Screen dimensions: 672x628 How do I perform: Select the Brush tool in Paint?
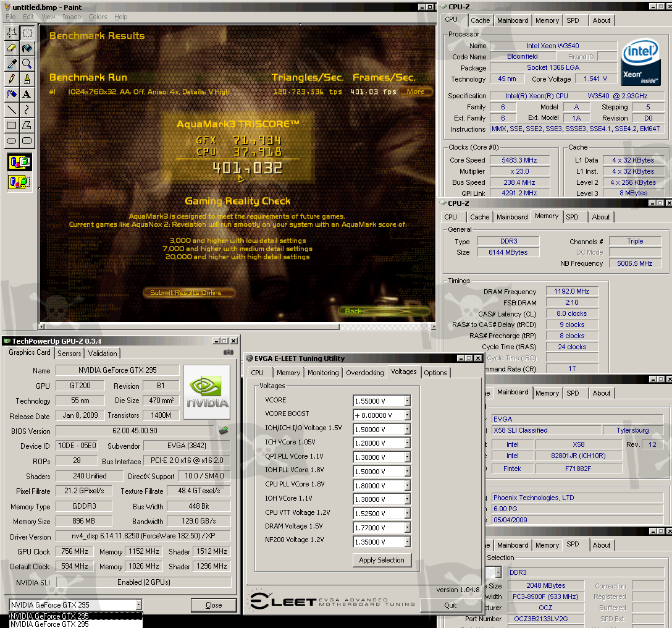27,79
